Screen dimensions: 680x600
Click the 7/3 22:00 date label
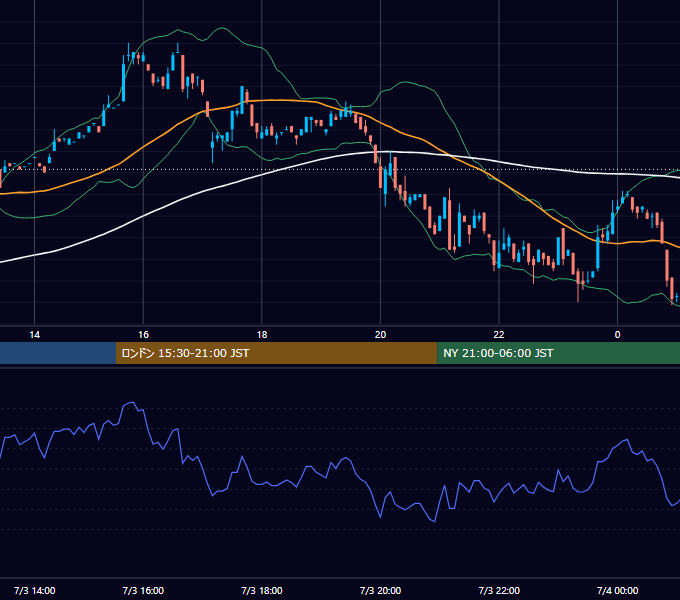[499, 590]
